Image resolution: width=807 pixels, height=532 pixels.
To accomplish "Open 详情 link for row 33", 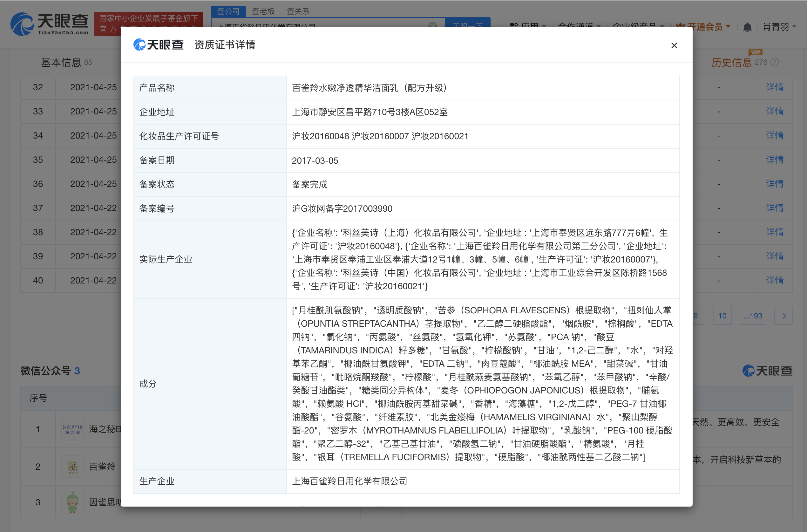I will (775, 111).
